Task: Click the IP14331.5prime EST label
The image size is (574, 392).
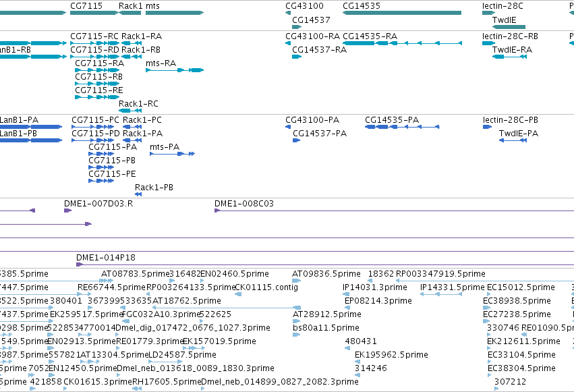Action: [453, 287]
